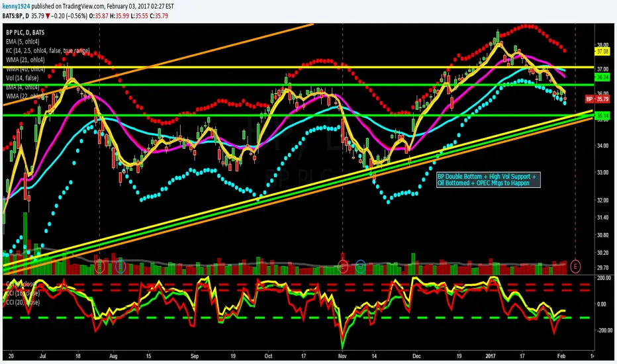Viewport: 617px width, 364px height.
Task: Click the earnings E marker in late July
Action: click(x=99, y=267)
